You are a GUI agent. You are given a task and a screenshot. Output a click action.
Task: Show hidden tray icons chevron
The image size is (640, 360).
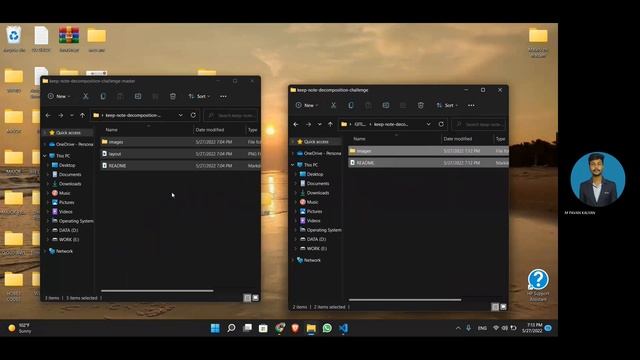click(x=458, y=328)
